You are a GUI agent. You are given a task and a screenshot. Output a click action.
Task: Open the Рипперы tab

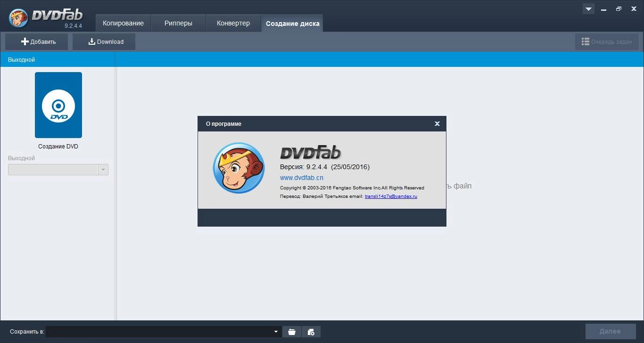(x=178, y=23)
